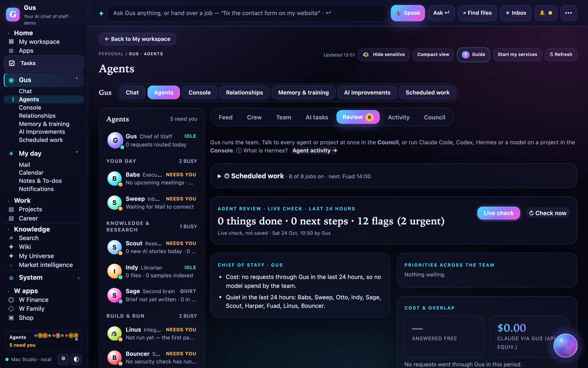Click the W Family diamond icon
Screen dimensions: 588x368
11,309
